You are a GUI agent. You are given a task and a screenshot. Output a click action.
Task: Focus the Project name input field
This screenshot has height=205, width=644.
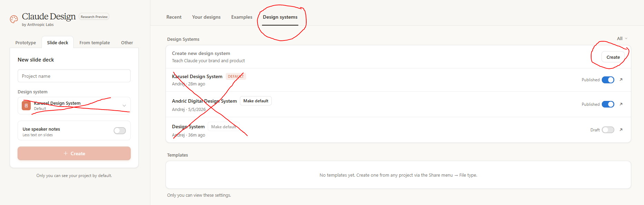pos(74,76)
